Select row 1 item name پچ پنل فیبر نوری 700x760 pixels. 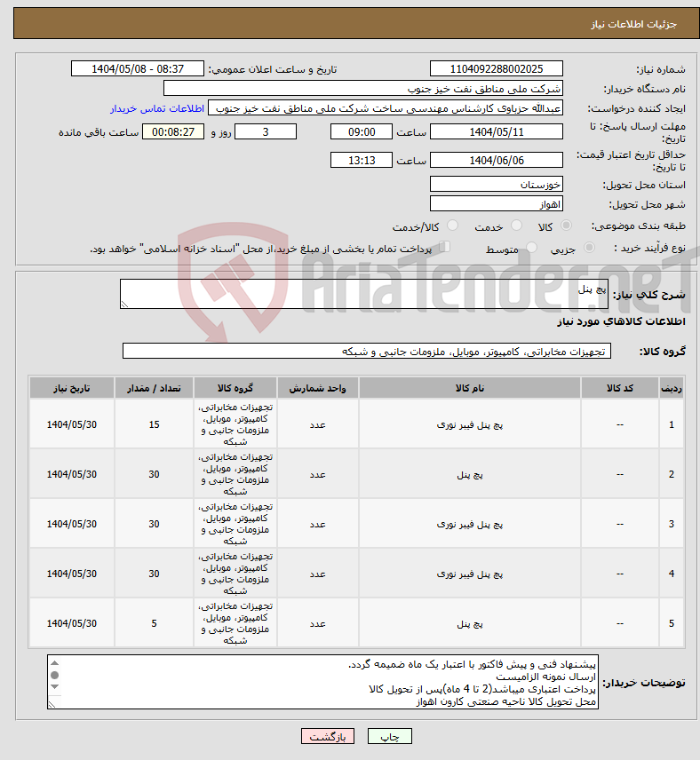click(x=470, y=424)
